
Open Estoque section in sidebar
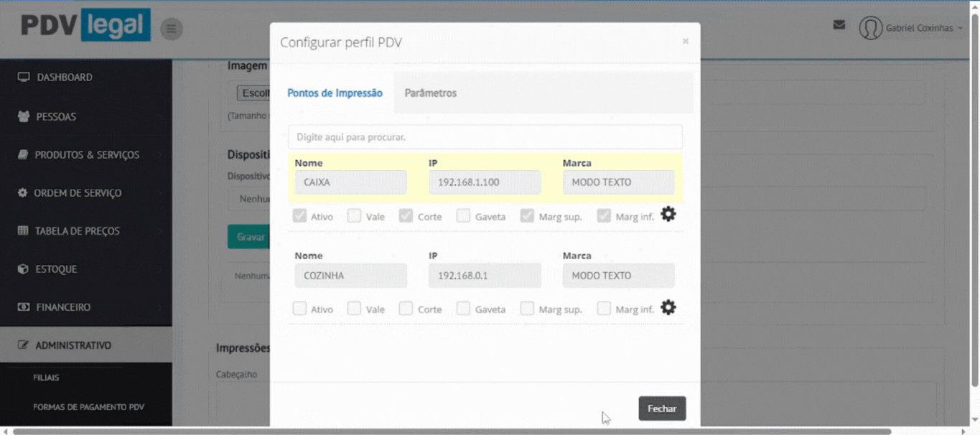point(56,269)
